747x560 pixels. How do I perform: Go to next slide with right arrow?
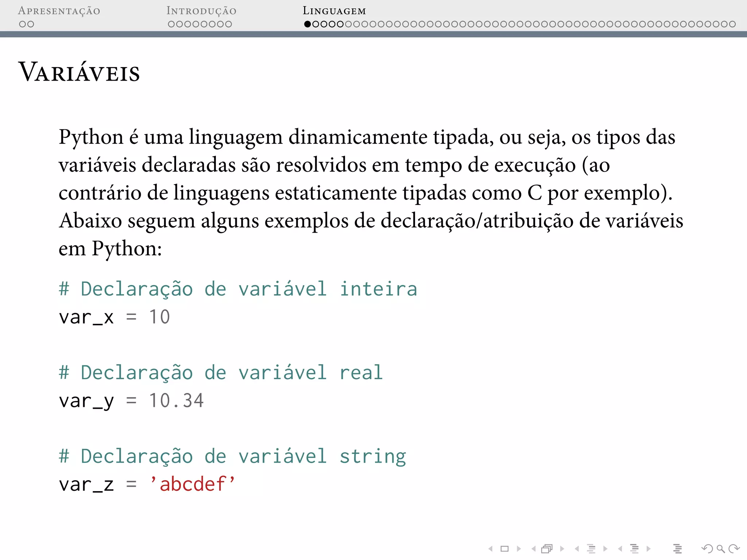(x=519, y=549)
